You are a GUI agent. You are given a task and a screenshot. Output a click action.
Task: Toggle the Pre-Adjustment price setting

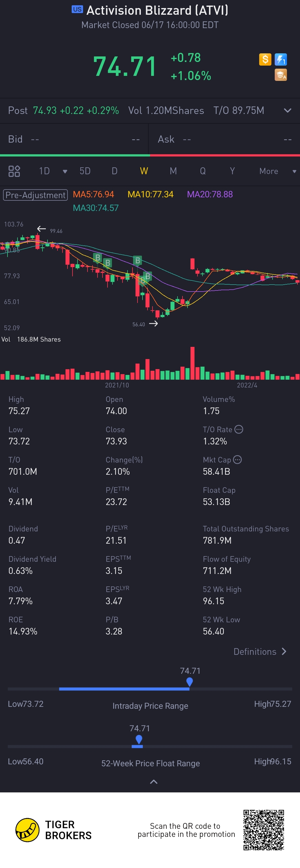(x=35, y=195)
